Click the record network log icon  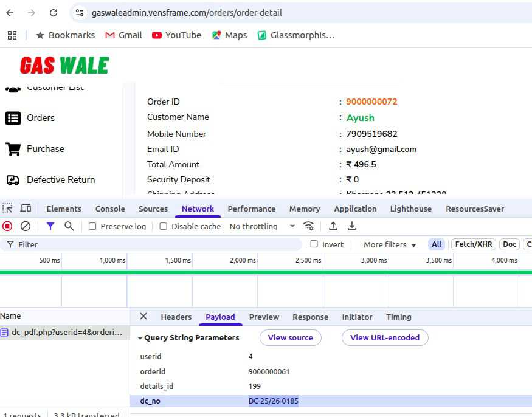pyautogui.click(x=7, y=226)
